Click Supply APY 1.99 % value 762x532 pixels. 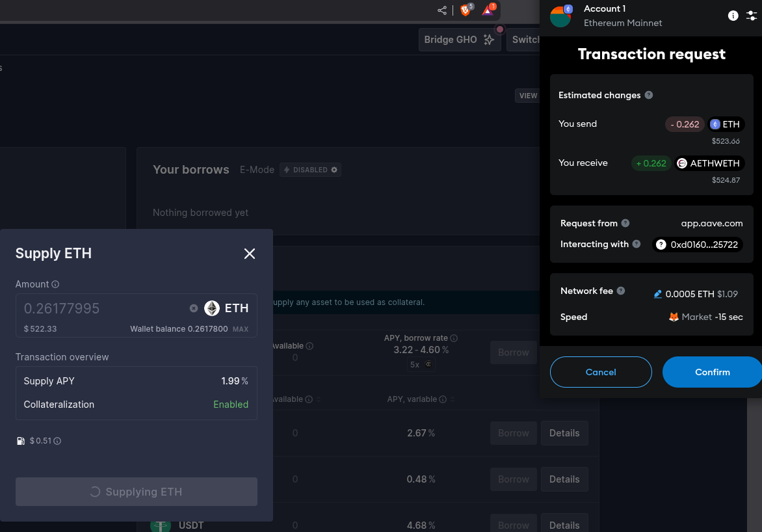pyautogui.click(x=234, y=381)
